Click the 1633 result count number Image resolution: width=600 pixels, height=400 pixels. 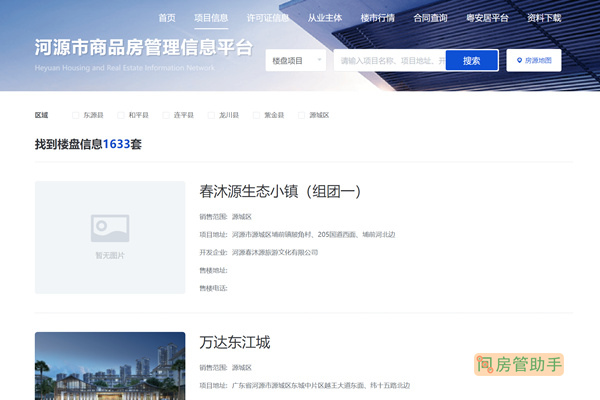[x=116, y=144]
